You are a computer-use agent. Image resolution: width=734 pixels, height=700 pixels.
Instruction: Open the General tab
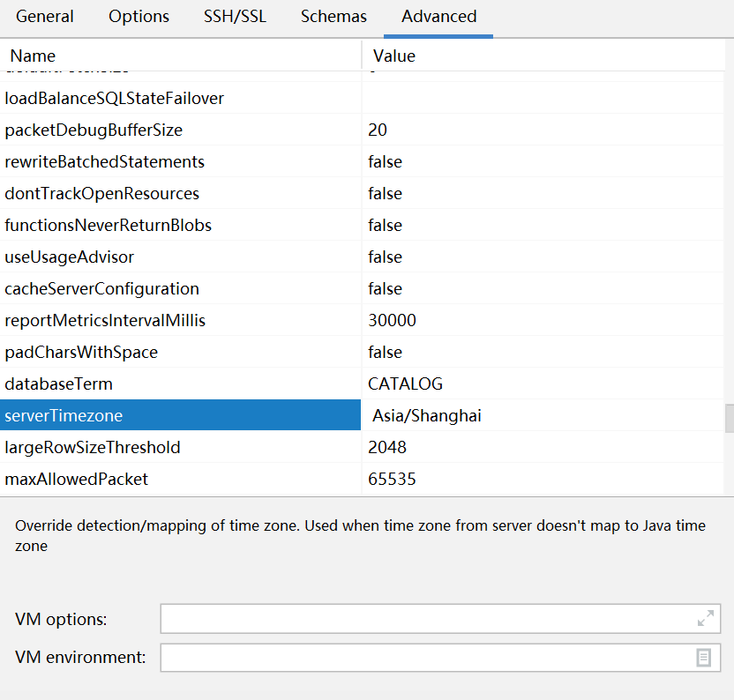click(x=44, y=17)
